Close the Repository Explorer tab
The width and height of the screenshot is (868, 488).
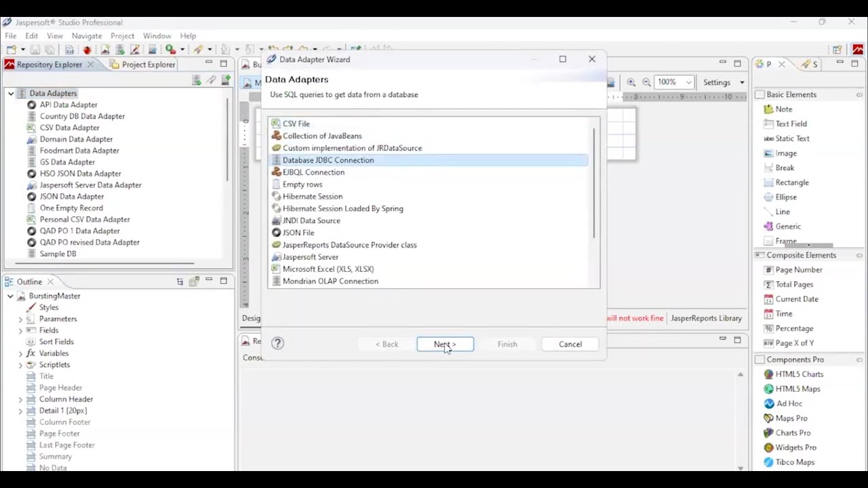[x=90, y=64]
